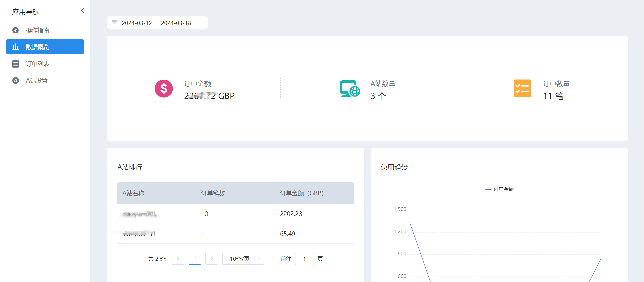Go to the next page of A站排行
Image resolution: width=644 pixels, height=282 pixels.
[212, 259]
